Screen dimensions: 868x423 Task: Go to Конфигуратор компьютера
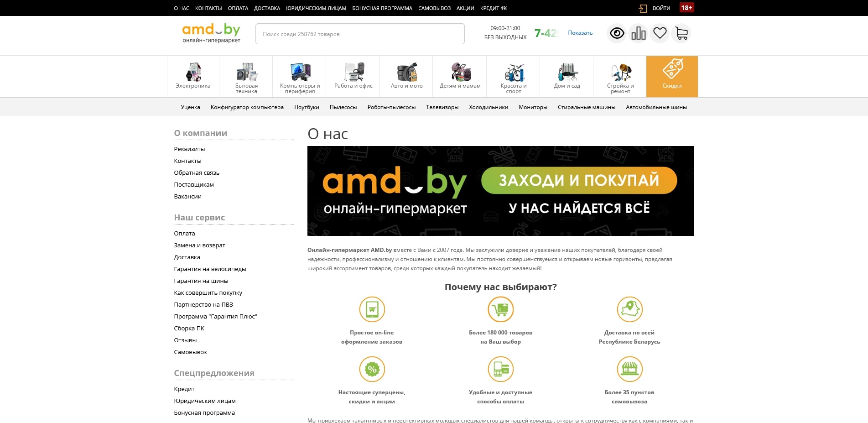click(x=247, y=107)
